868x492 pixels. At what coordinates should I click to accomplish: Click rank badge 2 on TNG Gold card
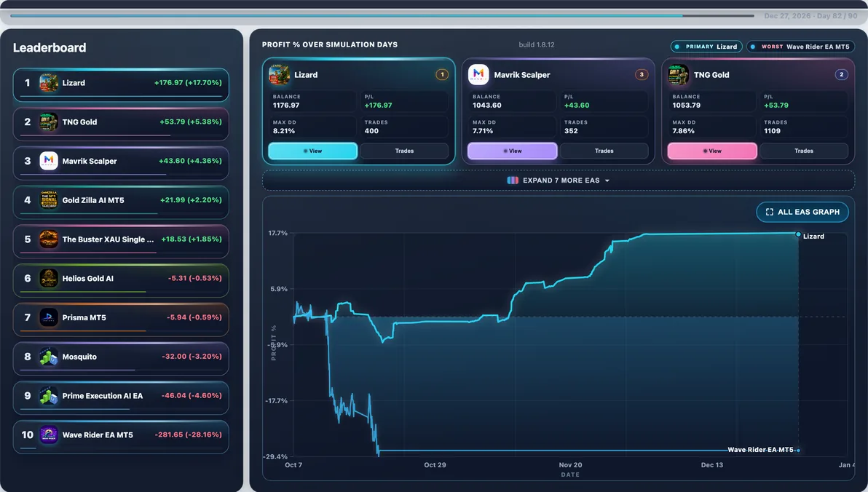tap(842, 75)
